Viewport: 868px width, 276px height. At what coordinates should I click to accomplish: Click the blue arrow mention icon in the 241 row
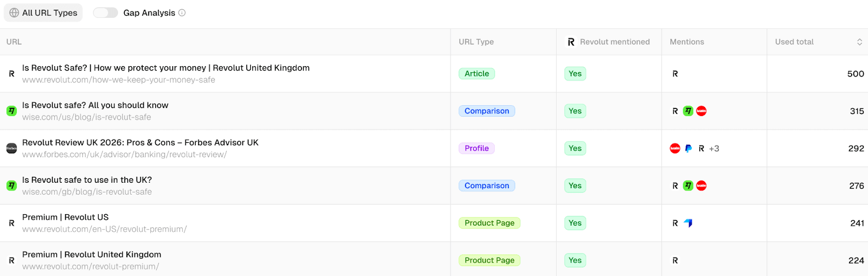688,223
